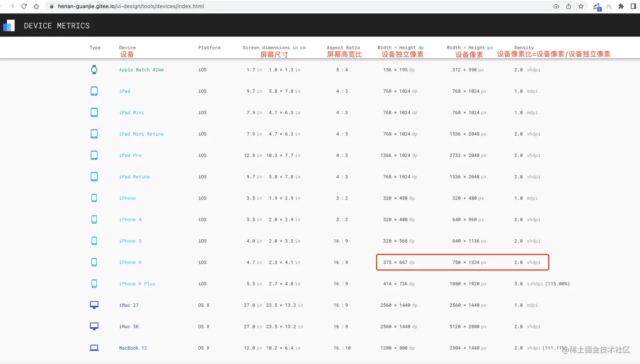Click the tablet icon beside iPad Mini
The width and height of the screenshot is (640, 364).
[x=94, y=112]
